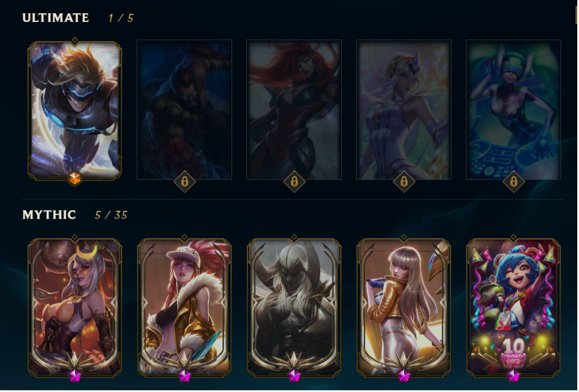The image size is (579, 392).
Task: Click the ULTIMATE section heading
Action: coord(56,18)
